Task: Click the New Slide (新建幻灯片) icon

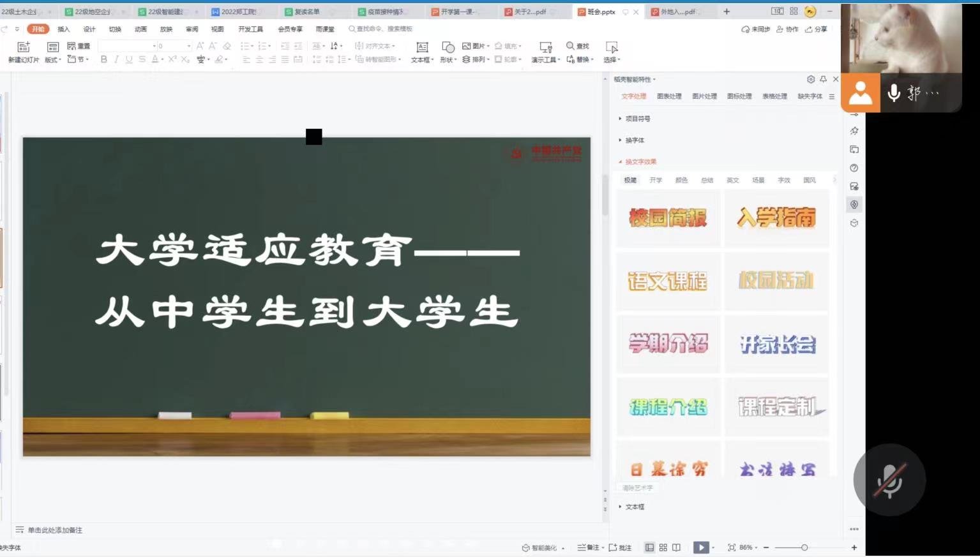Action: [24, 47]
